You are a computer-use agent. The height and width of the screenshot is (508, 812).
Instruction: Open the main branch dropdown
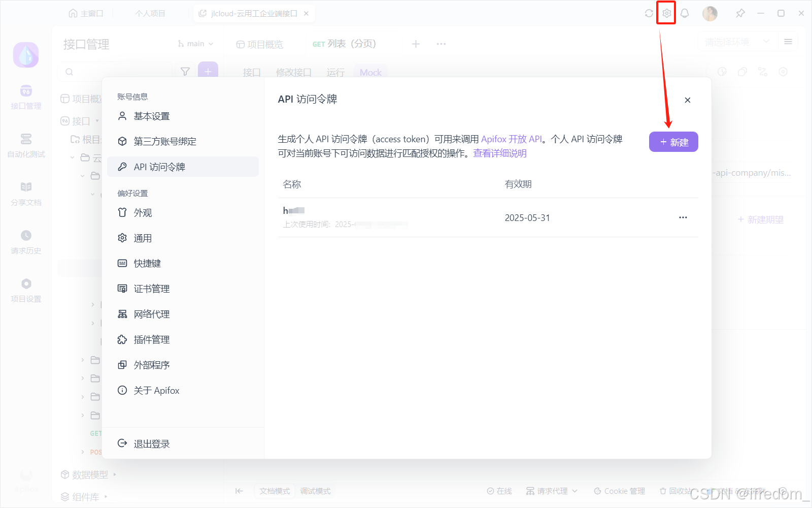click(195, 44)
